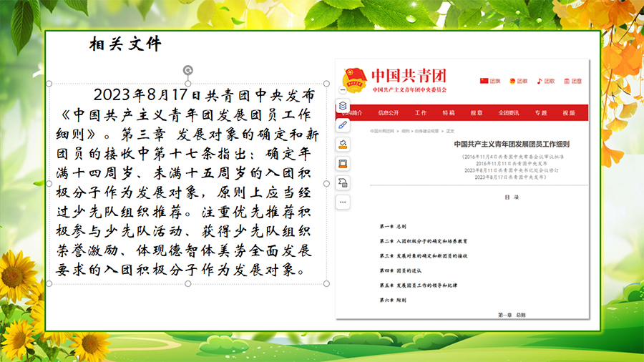Click the left-middle handle of the text box
The image size is (644, 362).
[49, 183]
